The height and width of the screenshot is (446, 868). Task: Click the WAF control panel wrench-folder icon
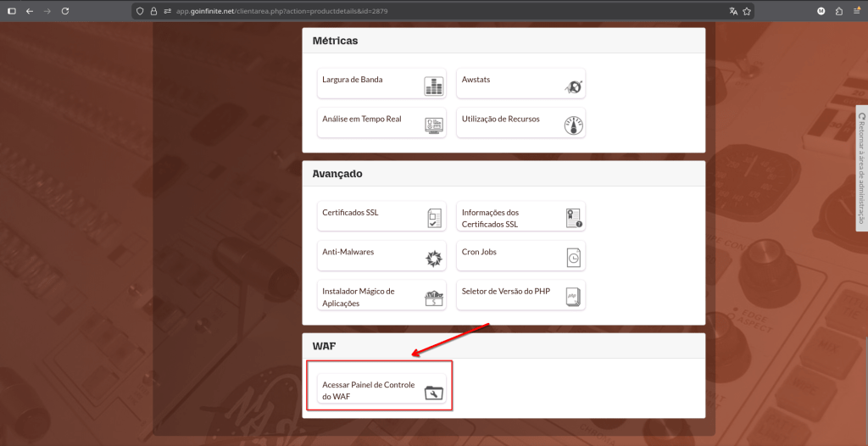coord(433,392)
